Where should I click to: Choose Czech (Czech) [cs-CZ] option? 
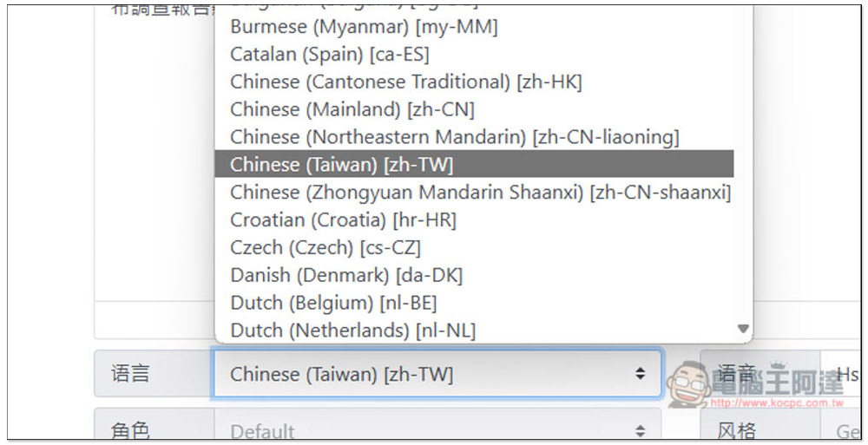pyautogui.click(x=474, y=247)
